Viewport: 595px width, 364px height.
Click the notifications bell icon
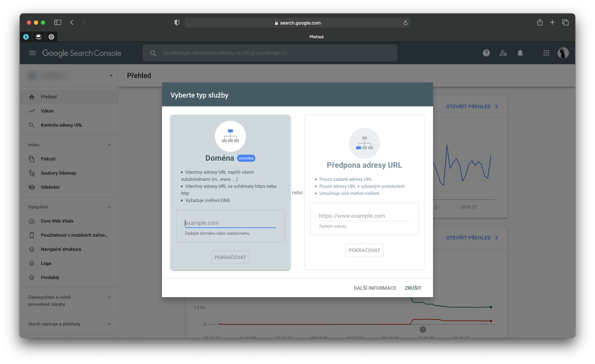coord(520,53)
